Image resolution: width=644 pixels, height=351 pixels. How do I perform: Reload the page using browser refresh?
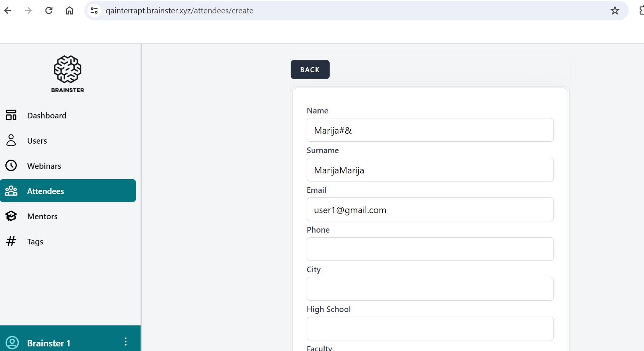point(49,10)
